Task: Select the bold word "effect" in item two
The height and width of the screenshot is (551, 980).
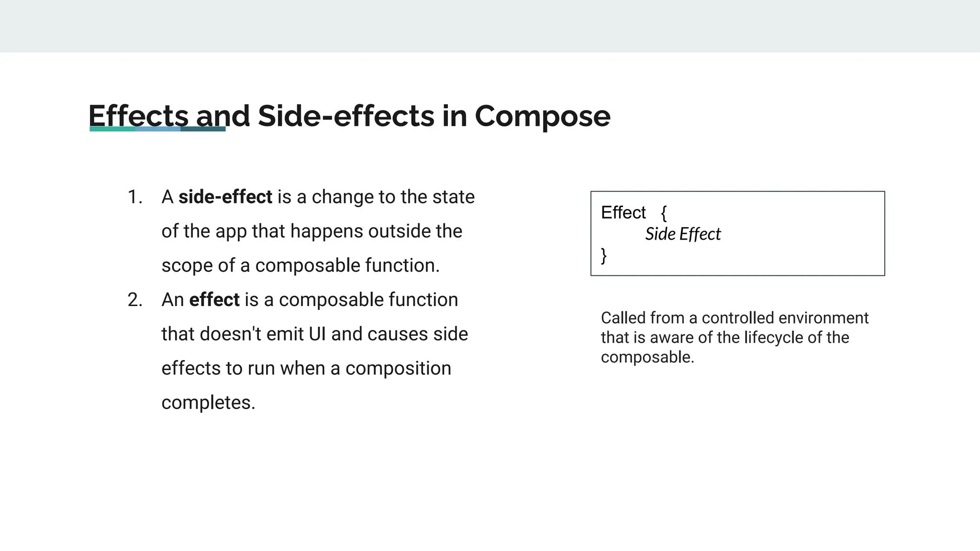Action: tap(214, 300)
